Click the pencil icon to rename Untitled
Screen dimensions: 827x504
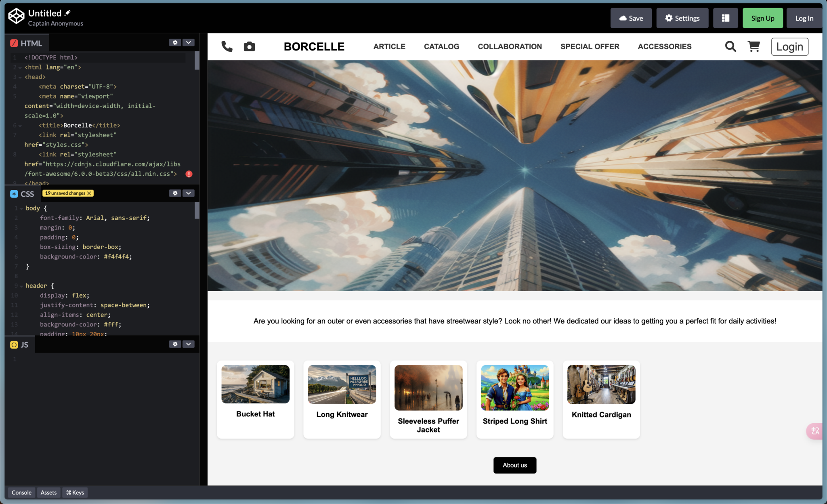67,13
